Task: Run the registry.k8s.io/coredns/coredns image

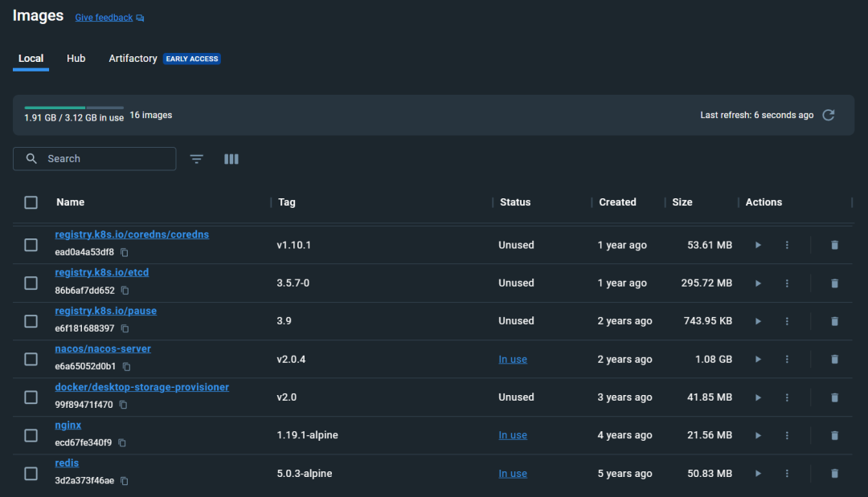Action: (757, 245)
